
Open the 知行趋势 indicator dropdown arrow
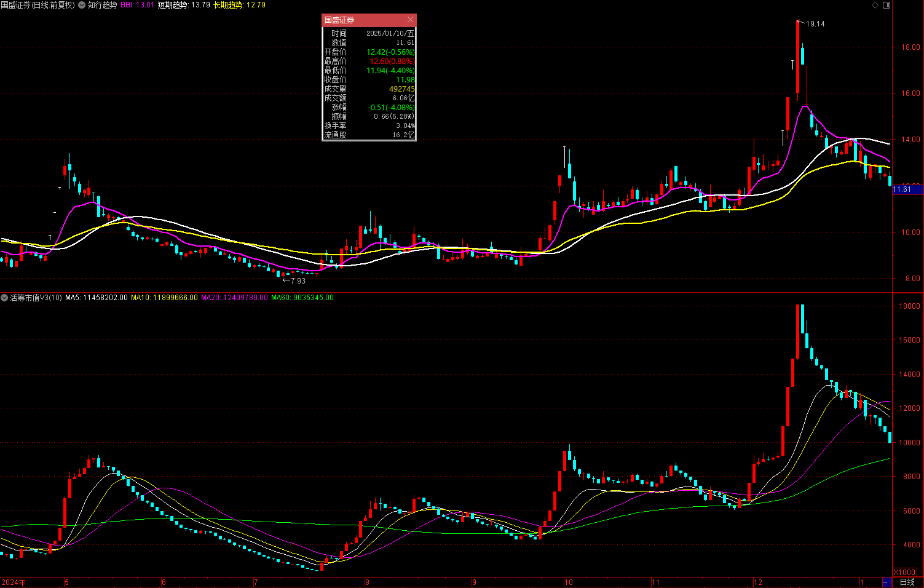pos(82,5)
